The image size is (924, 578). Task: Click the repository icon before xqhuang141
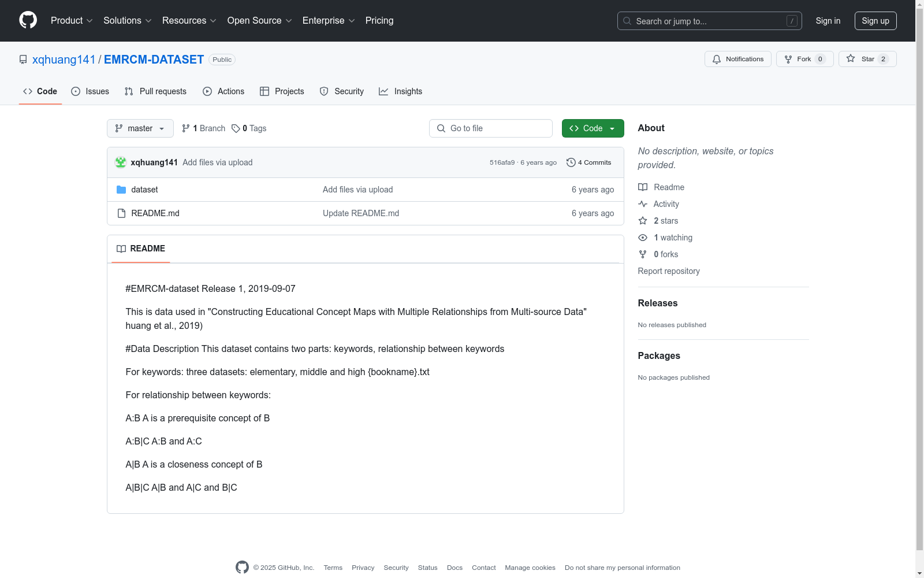pos(23,60)
